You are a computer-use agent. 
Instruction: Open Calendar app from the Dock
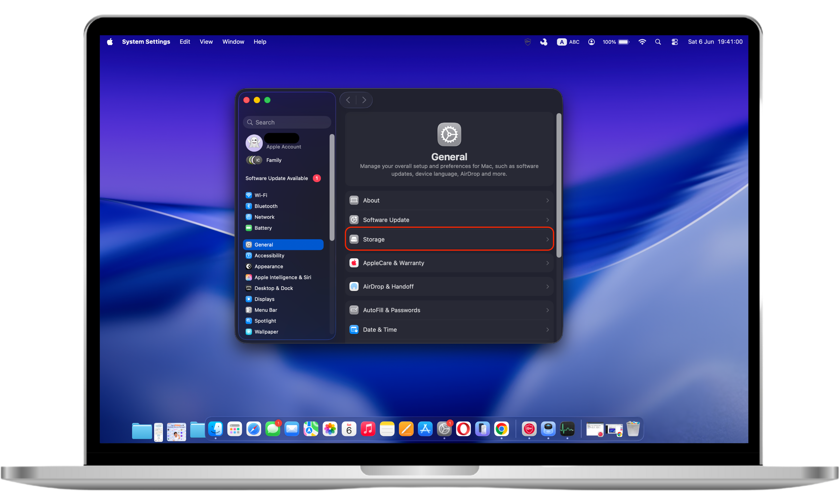pos(349,429)
